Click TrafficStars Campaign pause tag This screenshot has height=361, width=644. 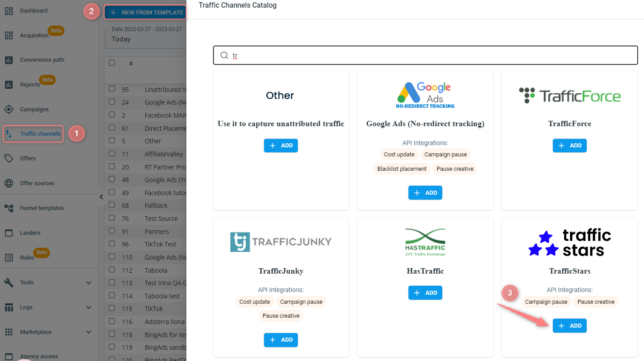coord(546,302)
